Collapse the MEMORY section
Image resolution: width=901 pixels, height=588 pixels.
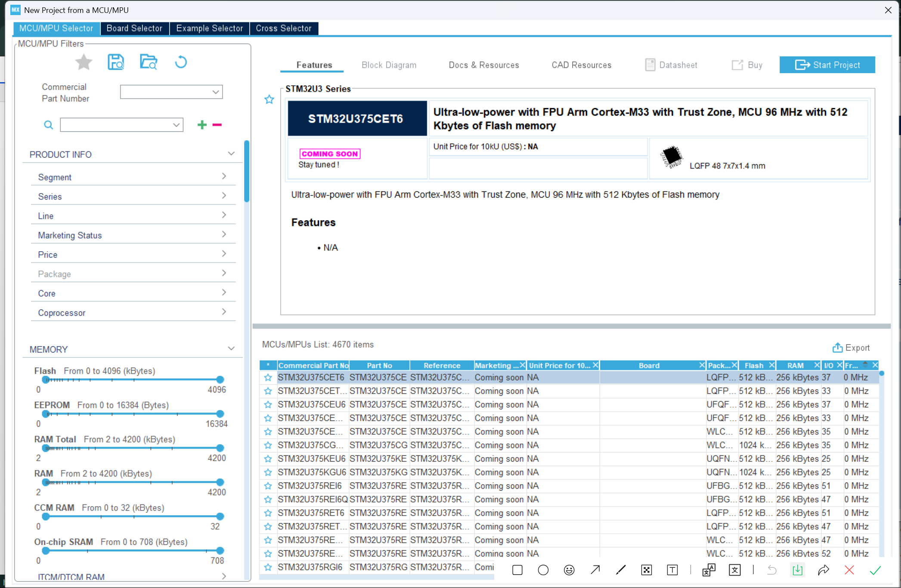point(231,348)
